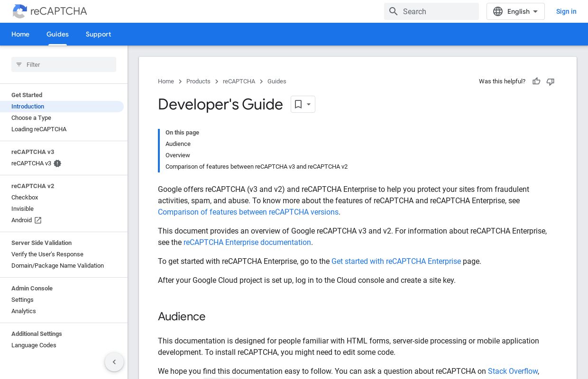This screenshot has height=379, width=588.
Task: Click the Server Side Validation sidebar heading
Action: 41,243
